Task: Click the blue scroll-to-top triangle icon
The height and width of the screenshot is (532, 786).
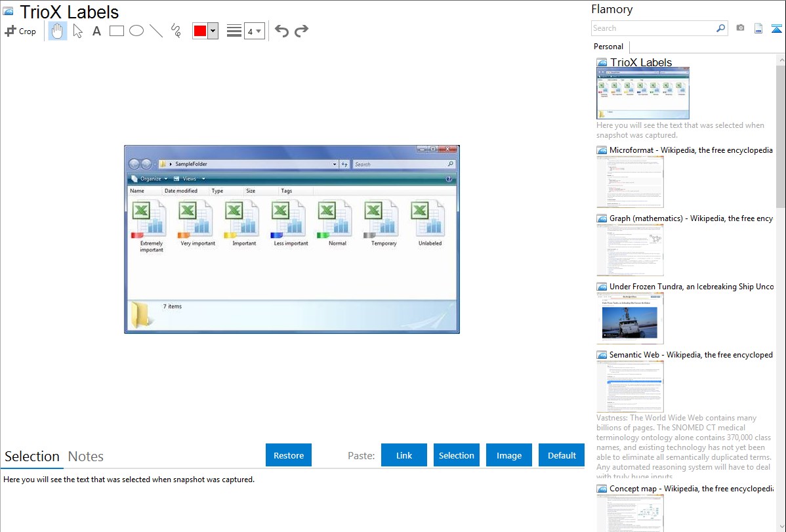Action: pos(776,29)
